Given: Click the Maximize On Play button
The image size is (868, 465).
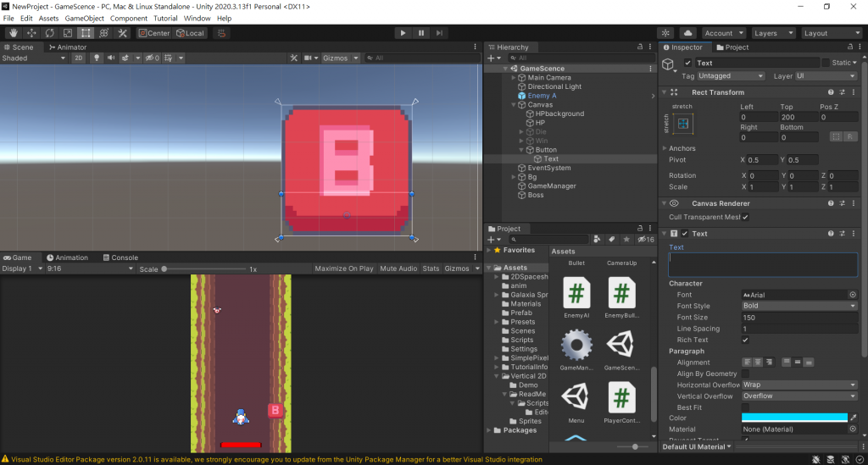Looking at the screenshot, I should (x=343, y=268).
